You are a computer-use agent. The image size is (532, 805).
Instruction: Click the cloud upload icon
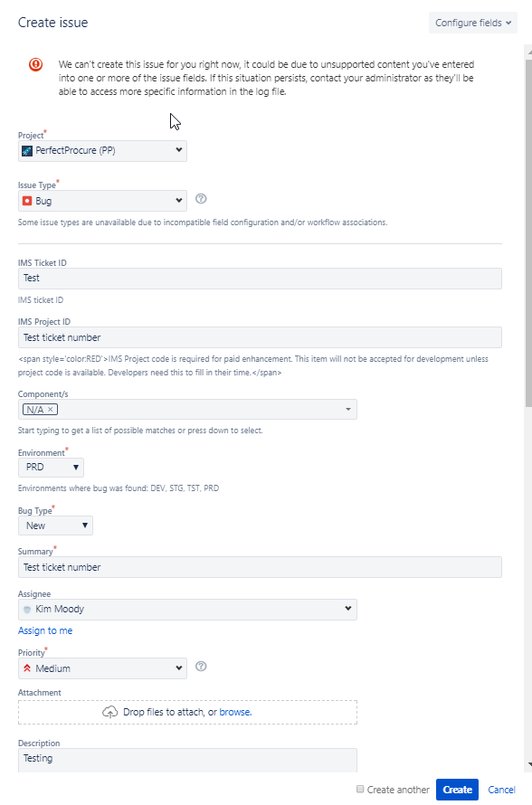point(109,712)
